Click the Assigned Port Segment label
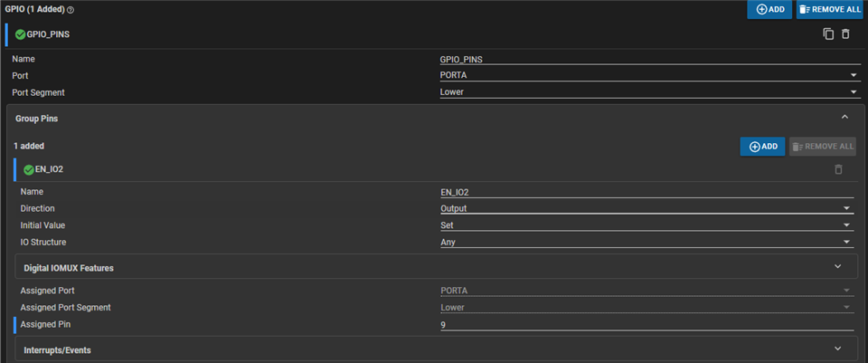Viewport: 868px width, 363px height. pos(65,307)
